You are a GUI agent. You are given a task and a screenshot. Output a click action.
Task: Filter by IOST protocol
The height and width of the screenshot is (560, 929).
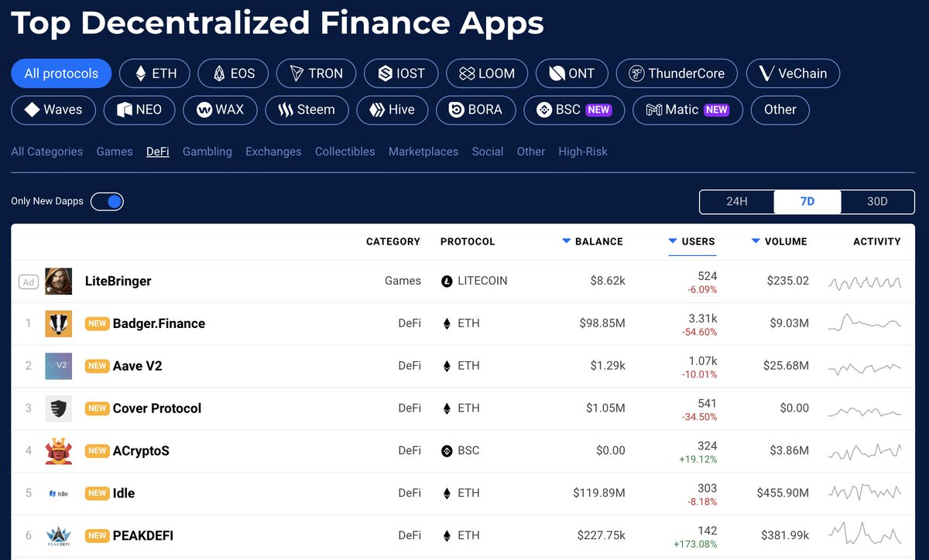point(401,73)
